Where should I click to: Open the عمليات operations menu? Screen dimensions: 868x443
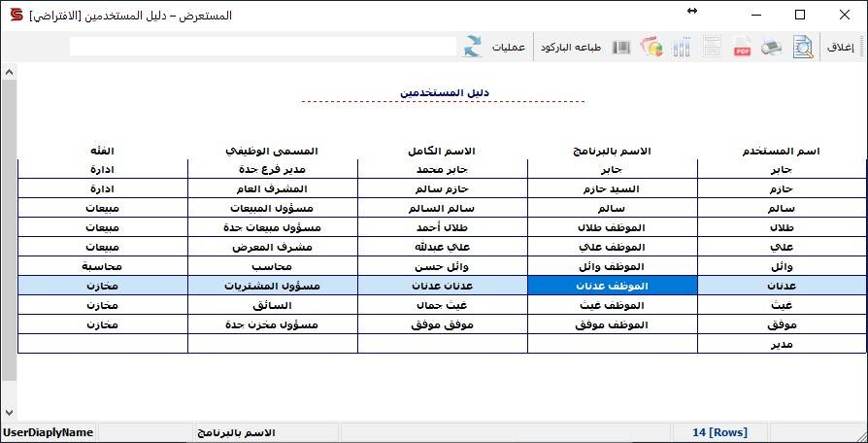click(509, 48)
